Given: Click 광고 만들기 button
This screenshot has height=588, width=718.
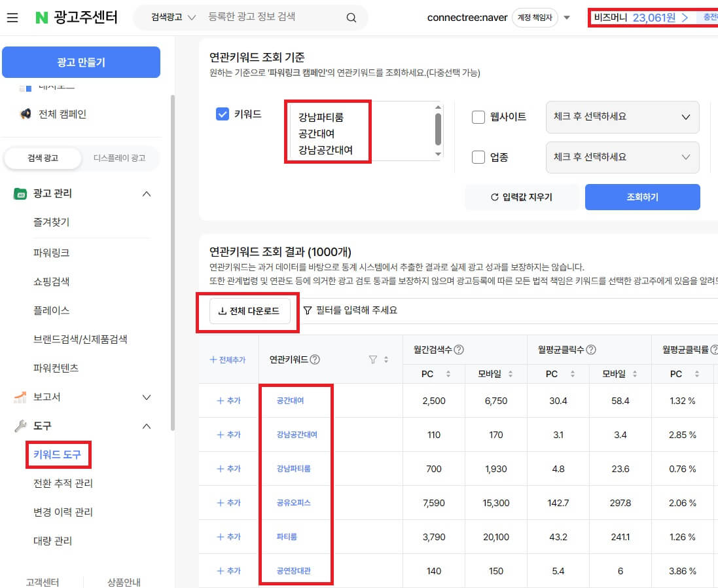Looking at the screenshot, I should [x=81, y=62].
